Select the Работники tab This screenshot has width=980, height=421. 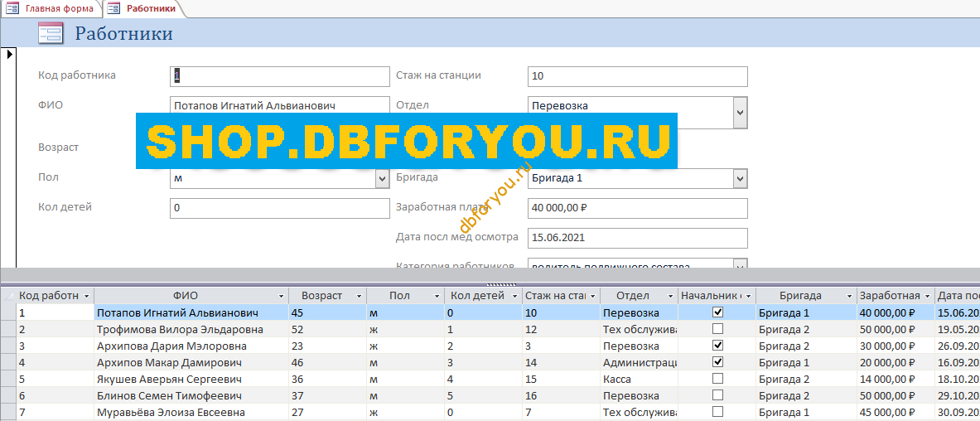point(142,9)
